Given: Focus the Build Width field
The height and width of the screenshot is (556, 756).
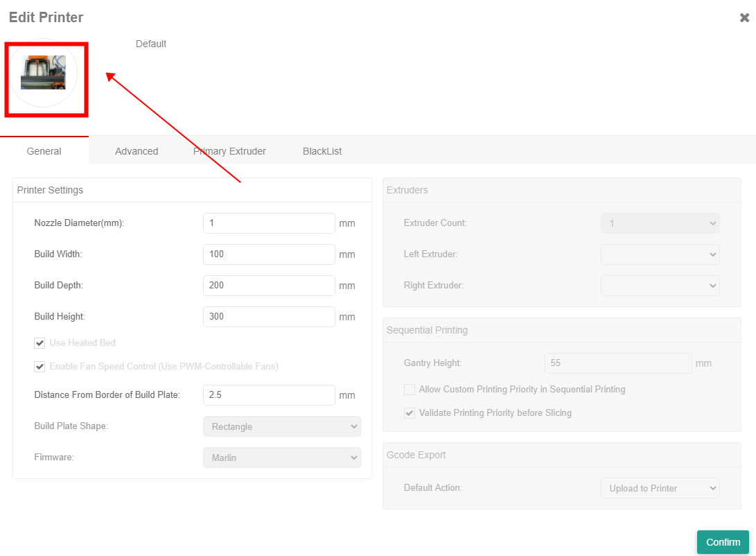Looking at the screenshot, I should (269, 254).
